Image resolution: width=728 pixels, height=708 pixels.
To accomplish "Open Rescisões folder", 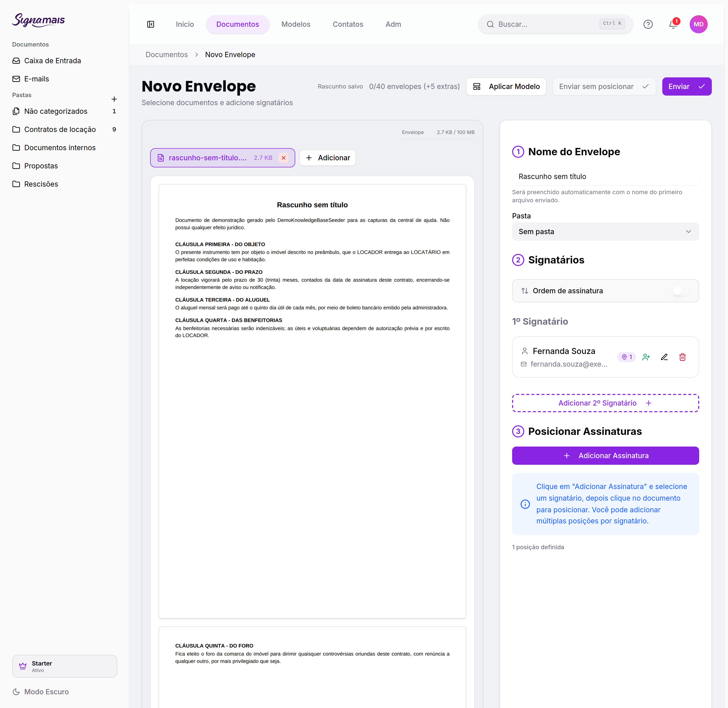I will (x=64, y=184).
